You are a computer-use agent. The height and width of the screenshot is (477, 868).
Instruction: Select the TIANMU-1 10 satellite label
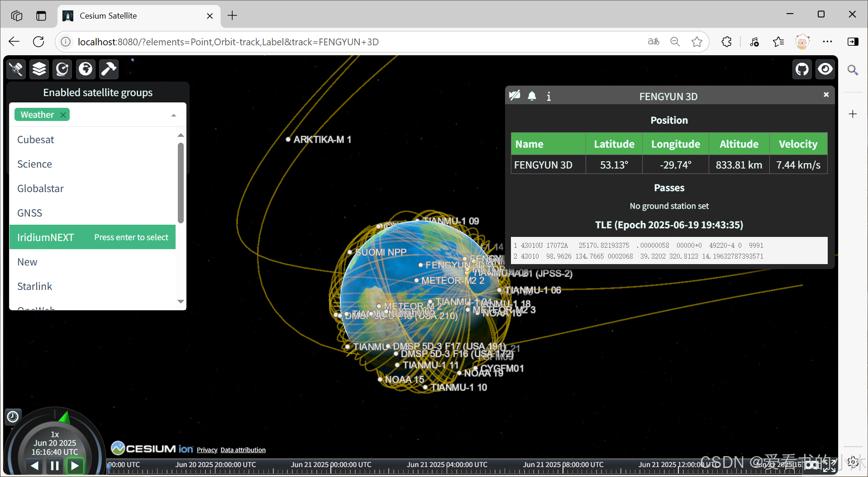pos(459,387)
